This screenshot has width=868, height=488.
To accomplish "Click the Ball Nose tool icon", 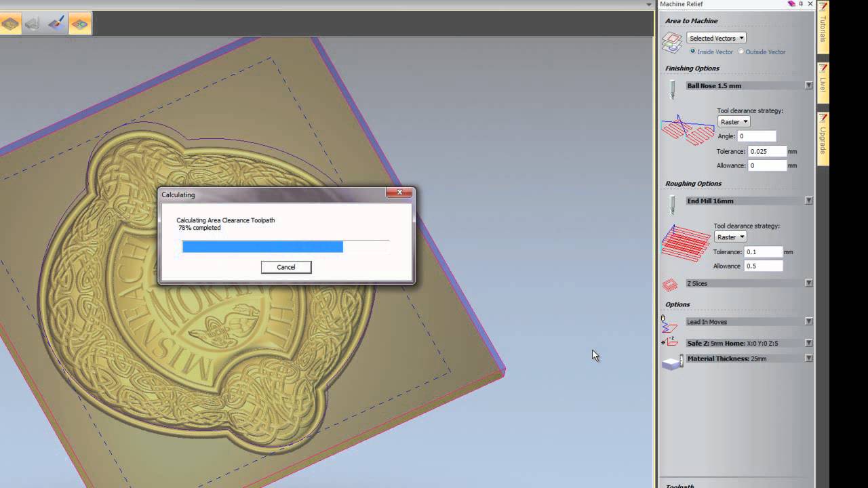I will pyautogui.click(x=672, y=89).
